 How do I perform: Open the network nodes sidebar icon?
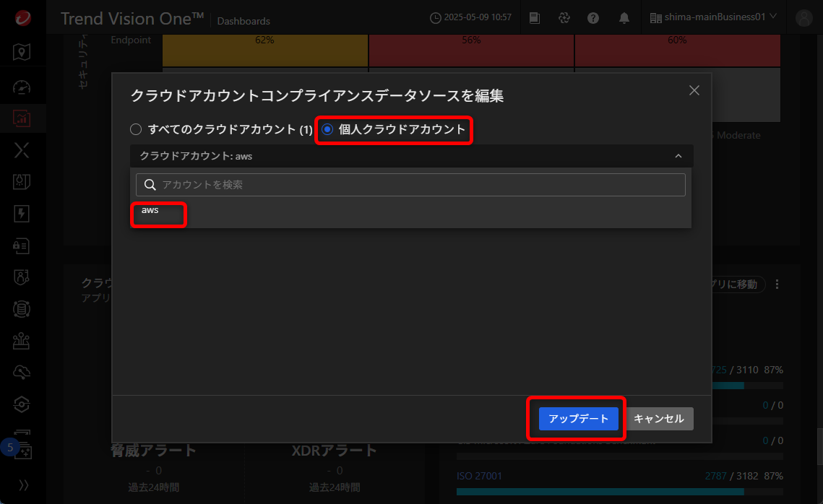[22, 341]
